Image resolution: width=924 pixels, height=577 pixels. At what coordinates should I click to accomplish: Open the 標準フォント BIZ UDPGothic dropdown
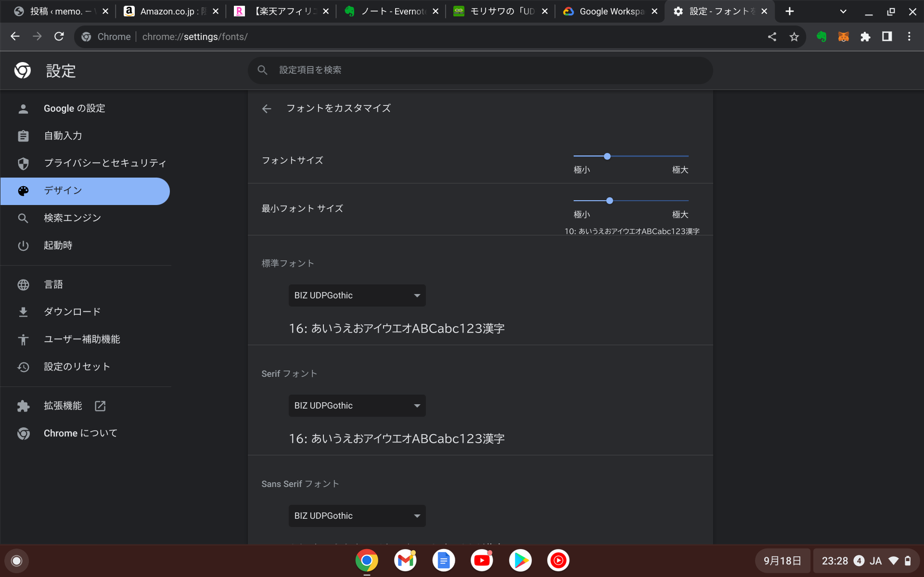point(357,295)
